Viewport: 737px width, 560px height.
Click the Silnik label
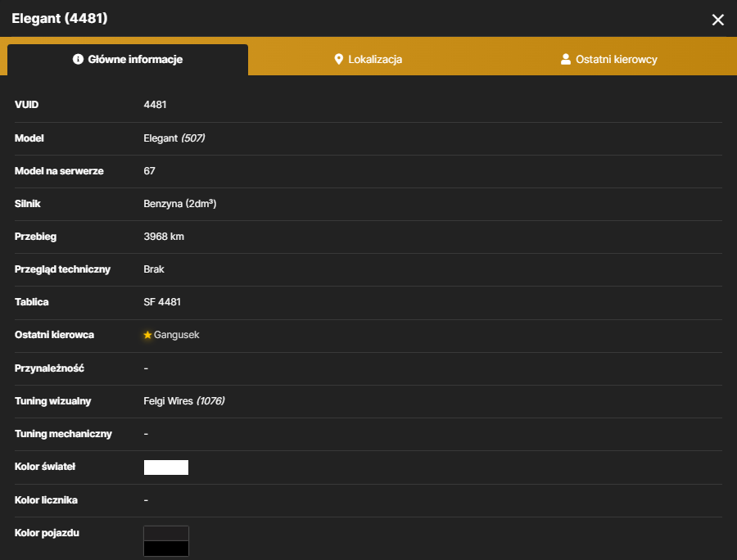(28, 203)
